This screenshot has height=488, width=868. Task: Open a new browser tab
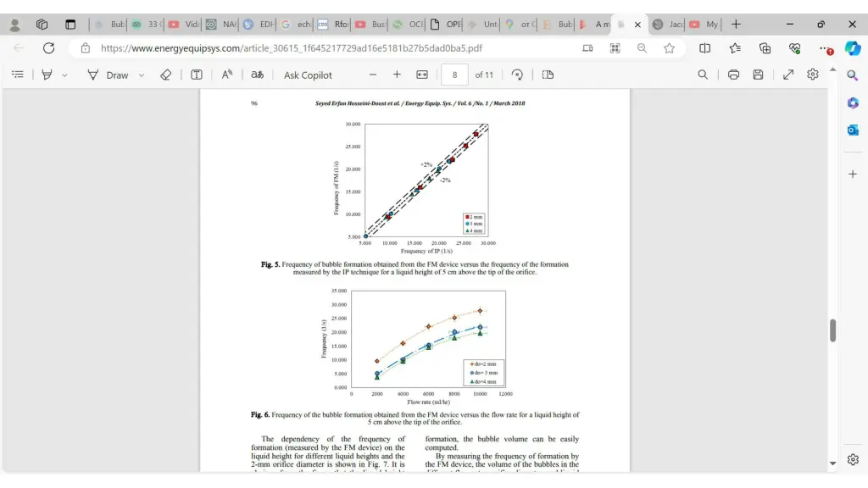pos(736,25)
